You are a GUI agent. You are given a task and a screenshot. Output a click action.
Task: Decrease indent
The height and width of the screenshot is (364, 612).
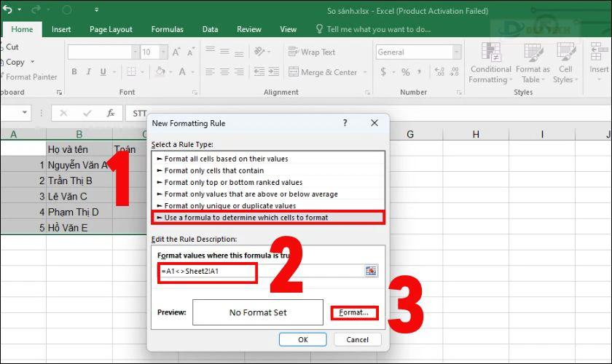[x=259, y=71]
